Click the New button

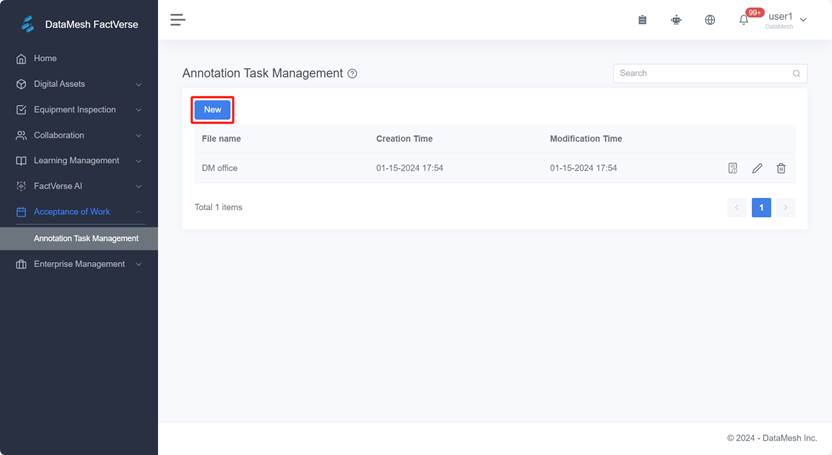point(212,110)
